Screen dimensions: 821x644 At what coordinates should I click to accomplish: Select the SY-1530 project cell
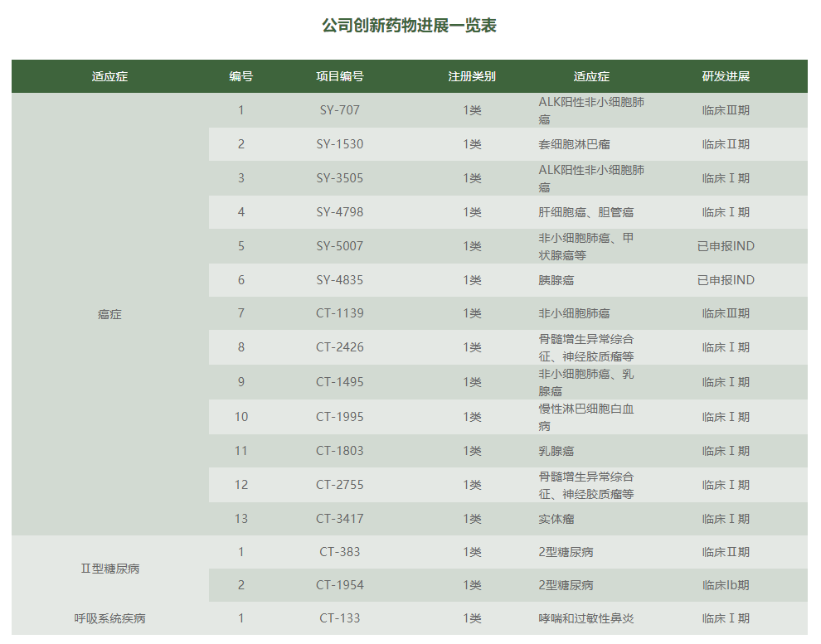(339, 144)
